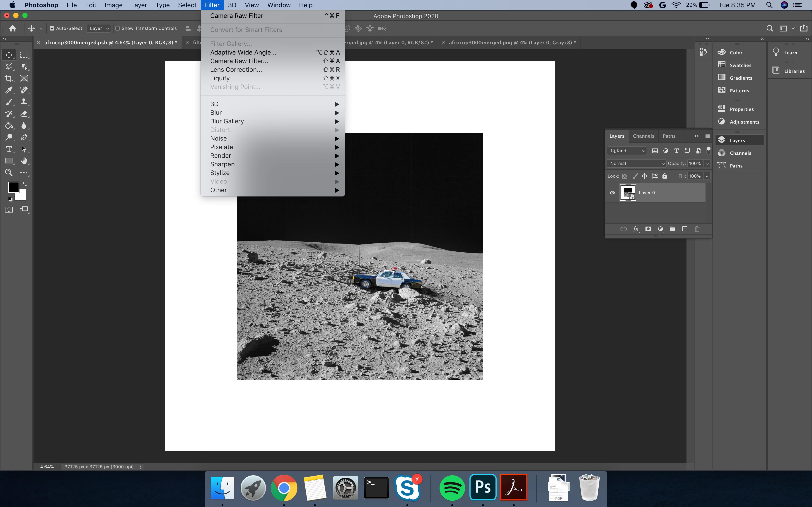This screenshot has height=507, width=812.
Task: Open the Kind filter dropdown
Action: pos(627,151)
